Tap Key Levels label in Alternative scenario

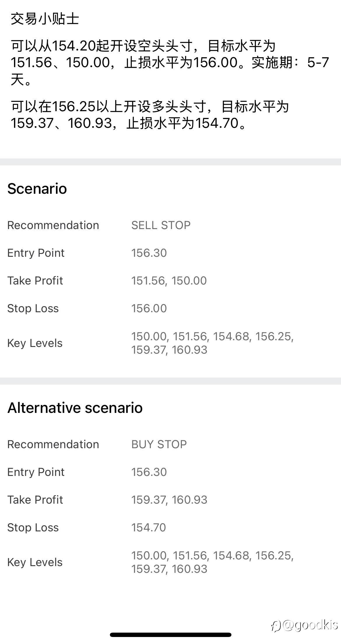tap(35, 562)
